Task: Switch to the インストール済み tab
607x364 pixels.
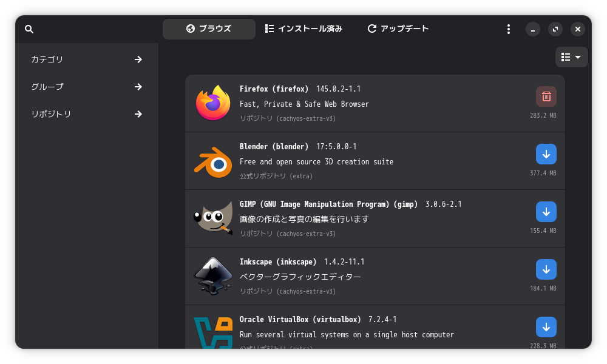Action: [x=303, y=28]
